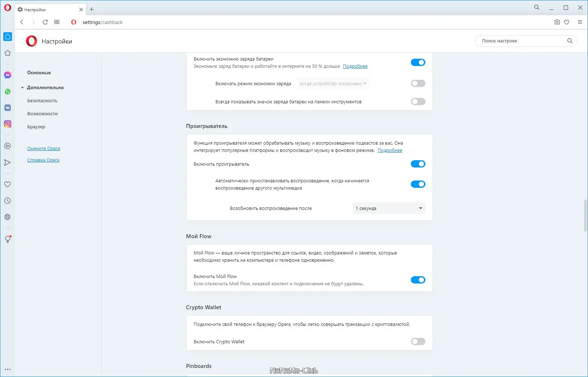588x377 pixels.
Task: Open History clock icon in sidebar
Action: [8, 200]
